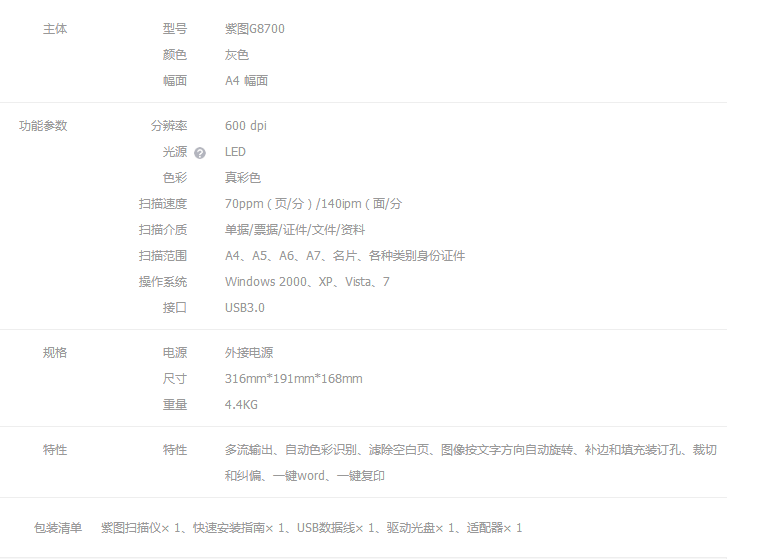Click the 光源 label
Image resolution: width=757 pixels, height=559 pixels.
[x=175, y=152]
